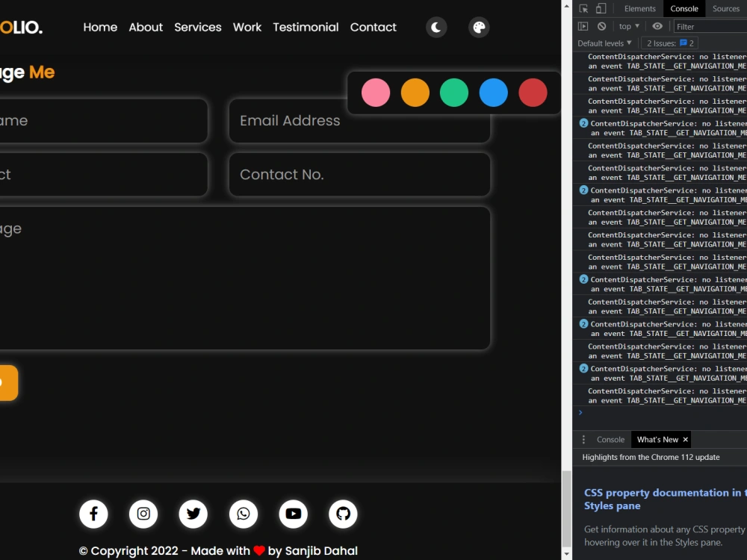Go to the Home nav link
Image resolution: width=747 pixels, height=560 pixels.
point(100,27)
